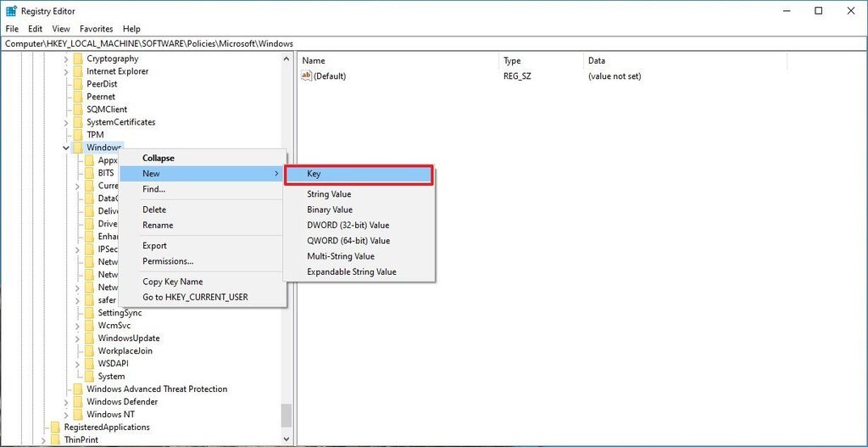Click the Windows NT folder icon
The height and width of the screenshot is (447, 868).
point(77,415)
